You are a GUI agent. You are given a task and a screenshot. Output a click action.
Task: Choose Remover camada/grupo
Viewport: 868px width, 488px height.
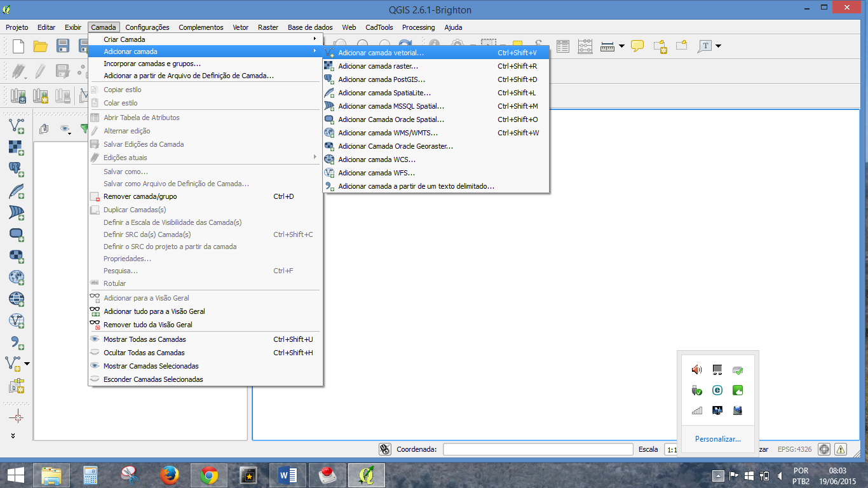[x=205, y=196]
